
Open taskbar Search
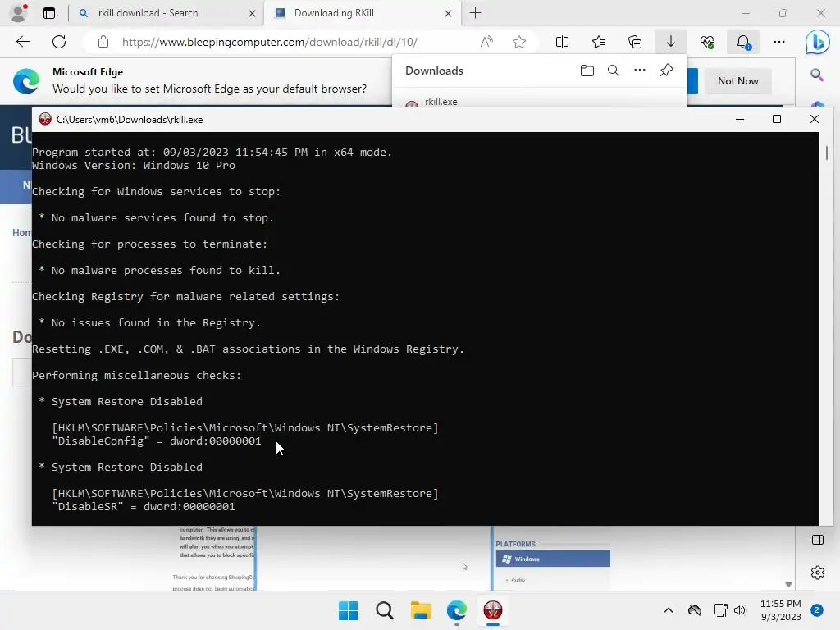[384, 610]
